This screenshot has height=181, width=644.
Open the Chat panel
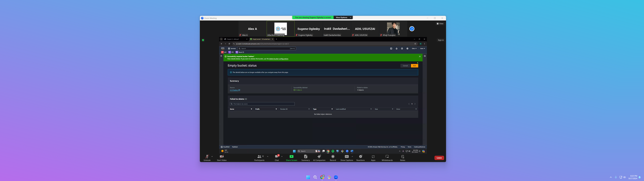coord(277,157)
